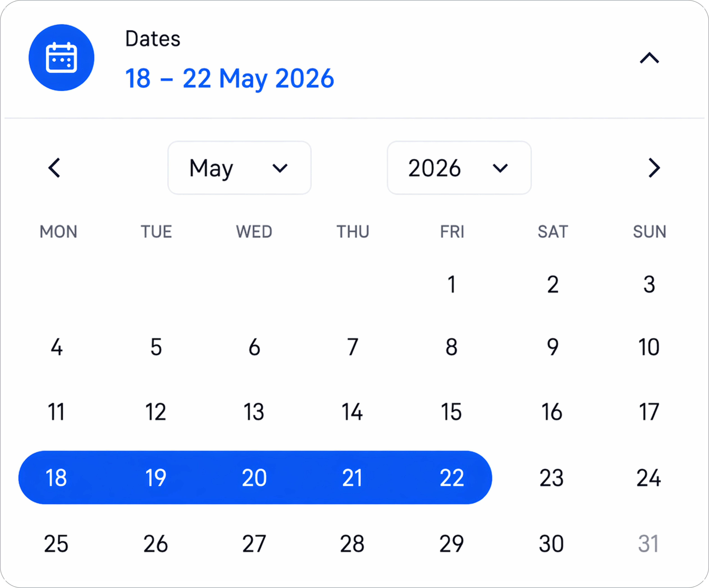Choose day 10 in the Sunday column

click(x=649, y=347)
